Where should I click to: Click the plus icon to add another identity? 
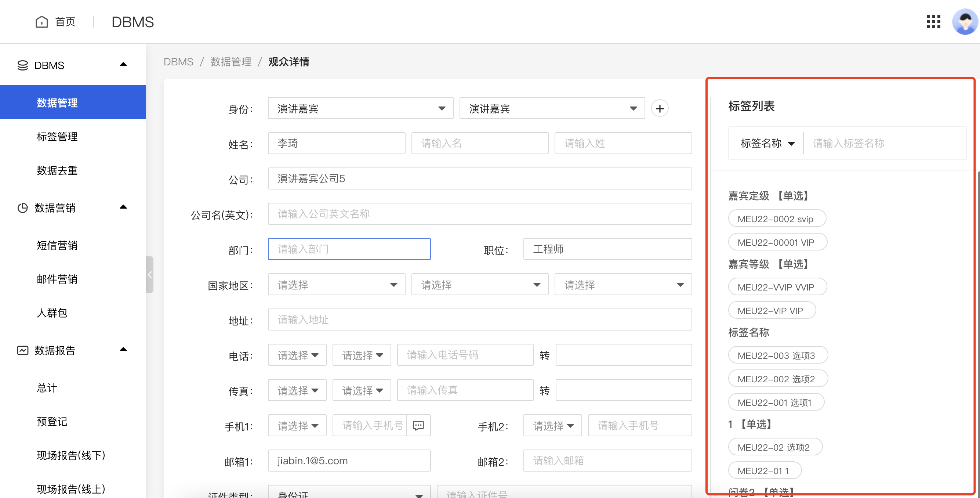pyautogui.click(x=660, y=108)
